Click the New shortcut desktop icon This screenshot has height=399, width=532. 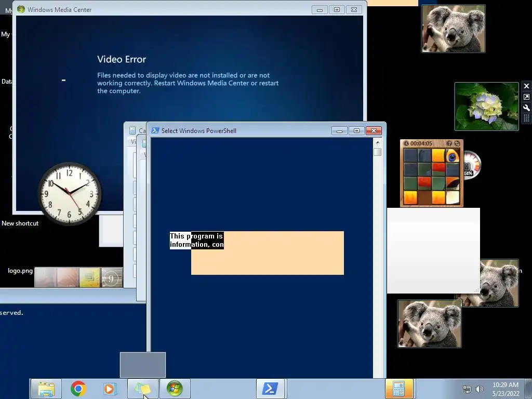point(20,223)
